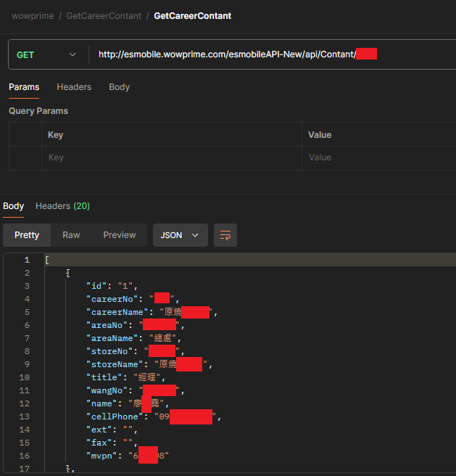Select the response Body tab
This screenshot has width=456, height=476.
[13, 206]
